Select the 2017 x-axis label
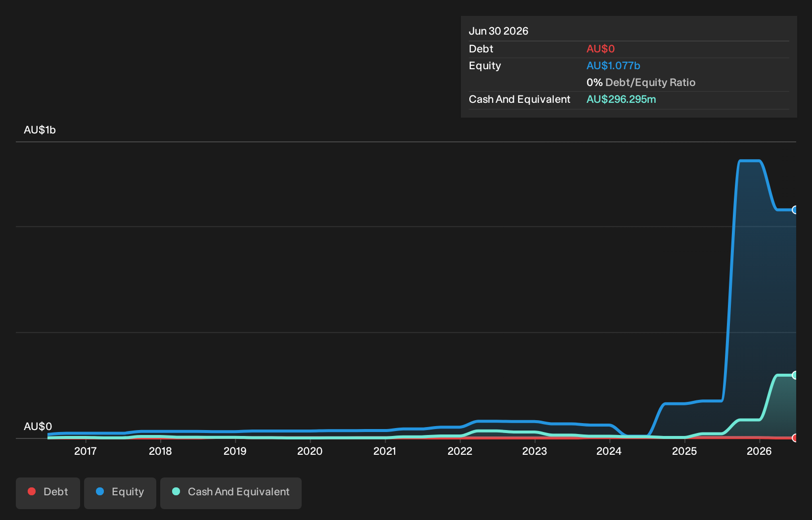Image resolution: width=812 pixels, height=520 pixels. (x=86, y=451)
